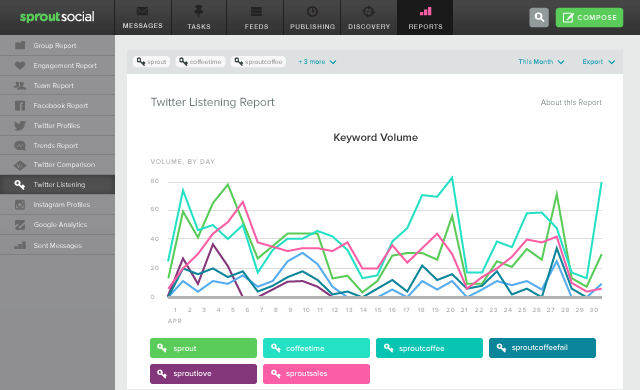Toggle the sproutcoffee legend swatch

tap(429, 348)
